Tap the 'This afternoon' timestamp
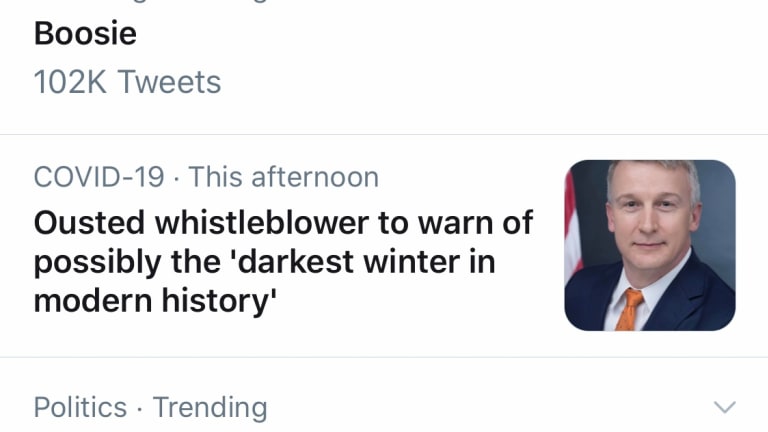The width and height of the screenshot is (768, 432). pos(284,177)
